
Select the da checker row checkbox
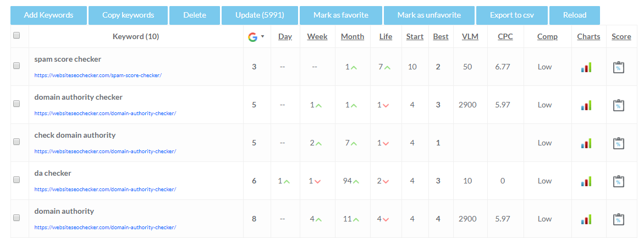coord(16,180)
